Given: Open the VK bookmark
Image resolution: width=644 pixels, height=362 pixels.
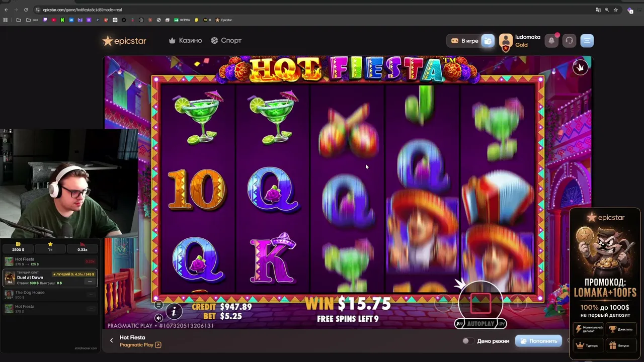Looking at the screenshot, I should 71,20.
